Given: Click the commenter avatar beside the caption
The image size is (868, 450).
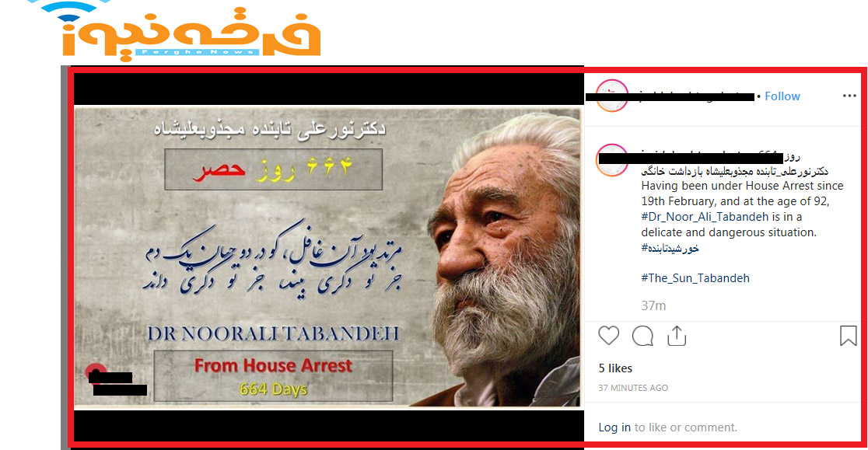Looking at the screenshot, I should click(x=611, y=160).
